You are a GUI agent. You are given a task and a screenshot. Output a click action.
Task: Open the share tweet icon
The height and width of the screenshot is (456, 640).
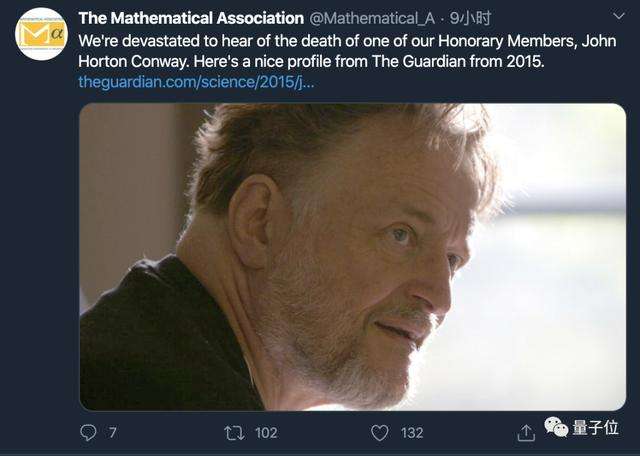click(526, 432)
